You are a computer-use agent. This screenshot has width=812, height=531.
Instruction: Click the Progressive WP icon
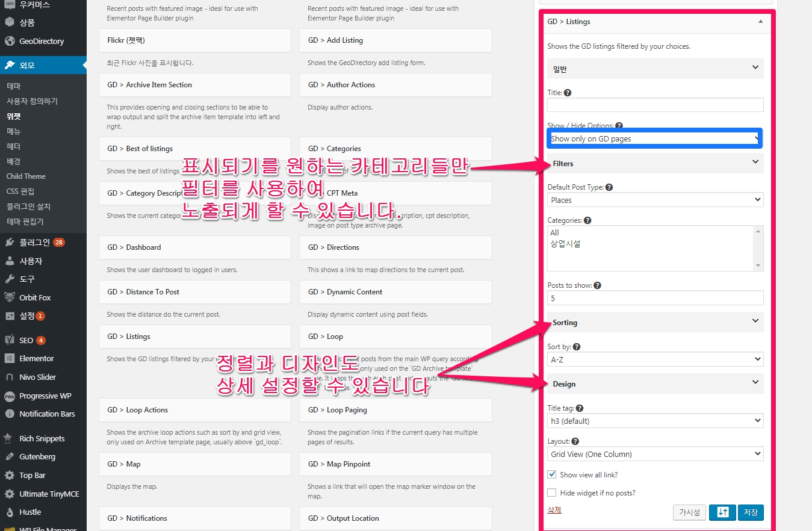click(x=9, y=396)
